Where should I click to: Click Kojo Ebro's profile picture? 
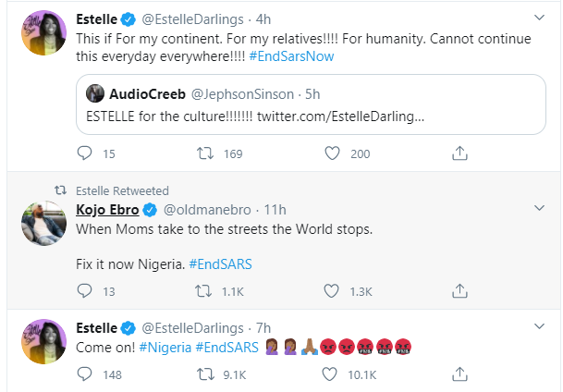[41, 222]
